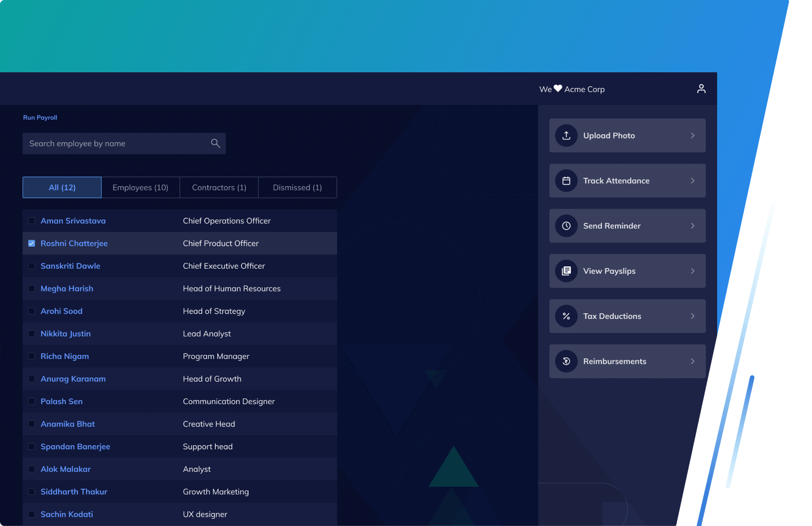Open the user profile icon
The image size is (812, 526).
pyautogui.click(x=701, y=89)
